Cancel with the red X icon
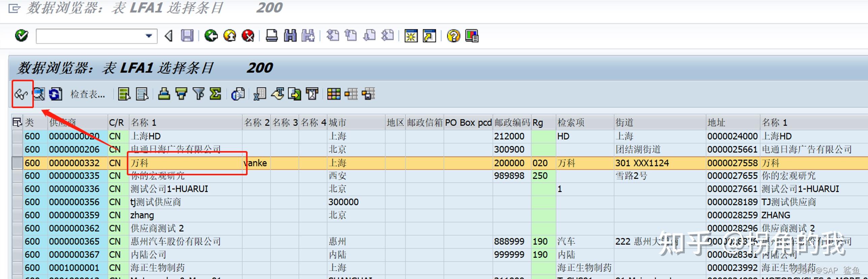This screenshot has height=279, width=868. point(248,36)
